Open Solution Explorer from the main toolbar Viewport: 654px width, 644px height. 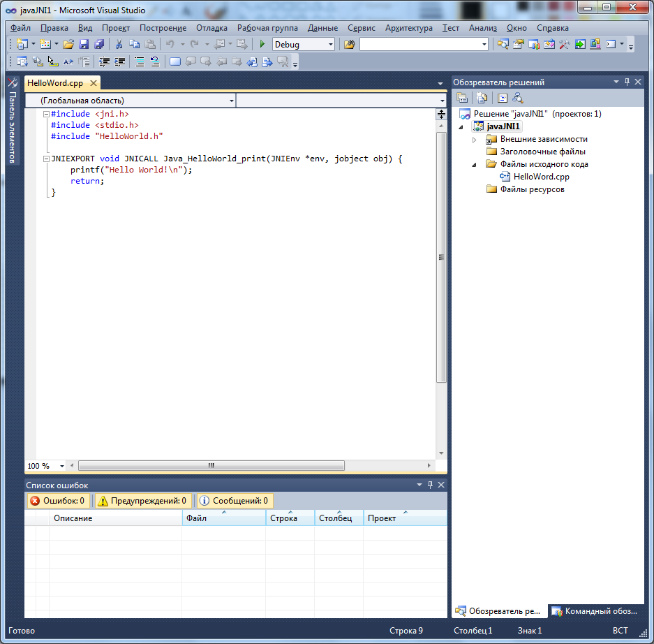503,44
